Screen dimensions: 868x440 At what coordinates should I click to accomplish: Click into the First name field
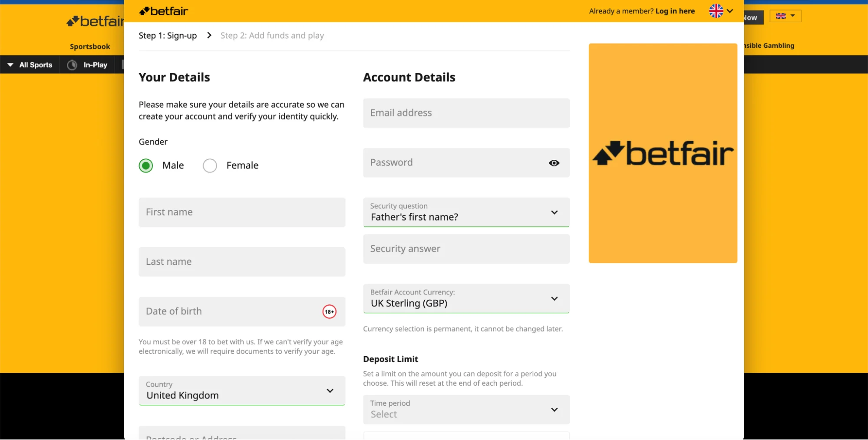coord(242,212)
